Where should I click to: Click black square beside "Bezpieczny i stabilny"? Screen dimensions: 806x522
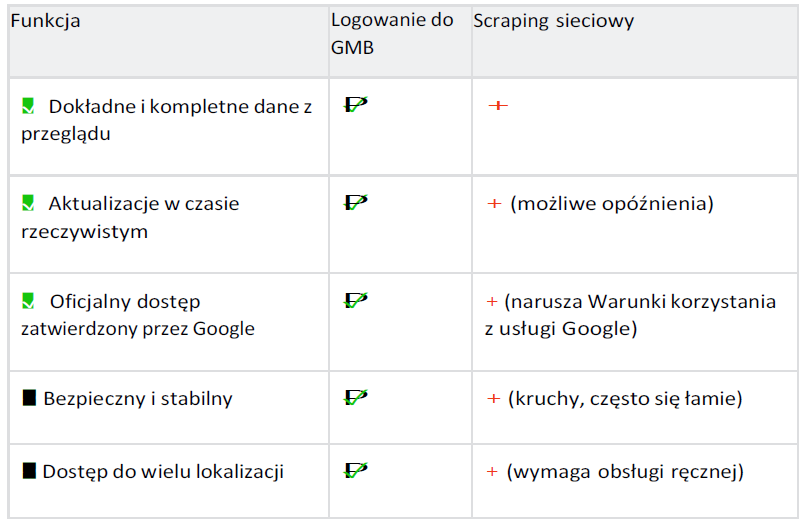29,398
